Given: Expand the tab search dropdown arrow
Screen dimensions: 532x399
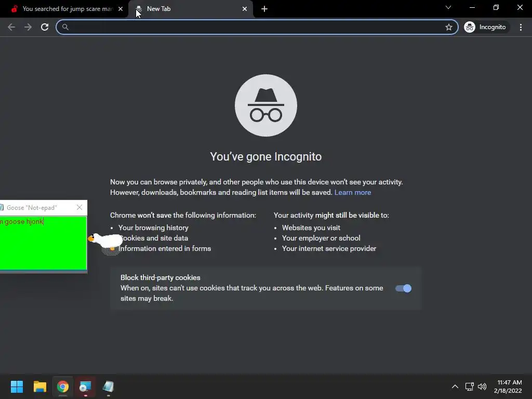Looking at the screenshot, I should tap(448, 7).
